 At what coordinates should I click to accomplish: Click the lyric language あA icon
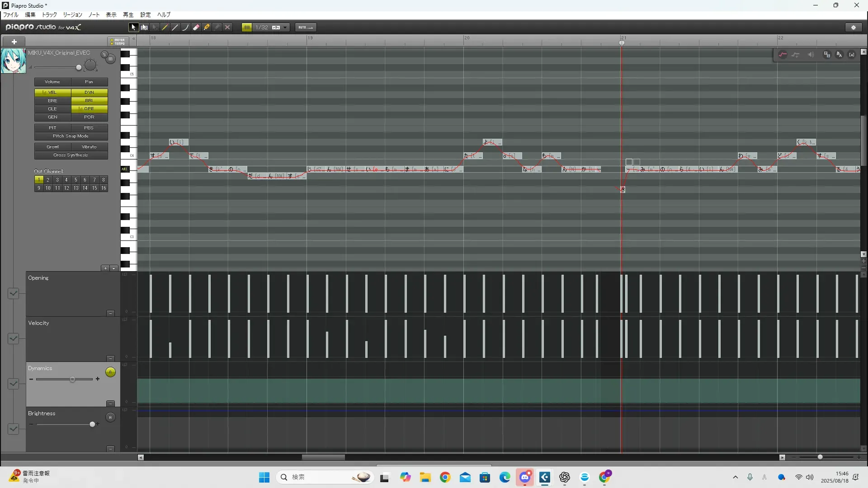[x=839, y=55]
